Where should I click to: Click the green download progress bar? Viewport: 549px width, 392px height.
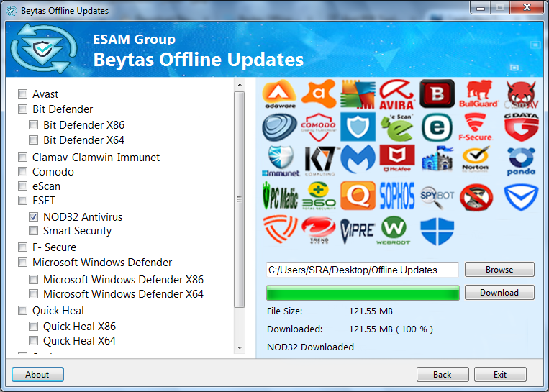coord(363,293)
